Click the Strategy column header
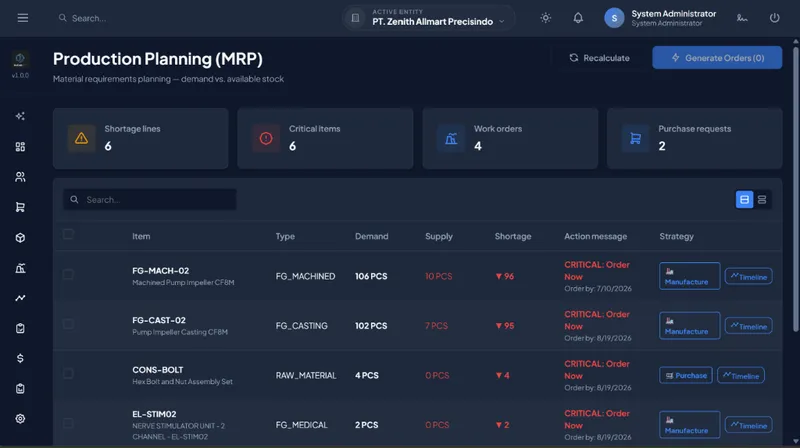Image resolution: width=800 pixels, height=448 pixels. [677, 236]
